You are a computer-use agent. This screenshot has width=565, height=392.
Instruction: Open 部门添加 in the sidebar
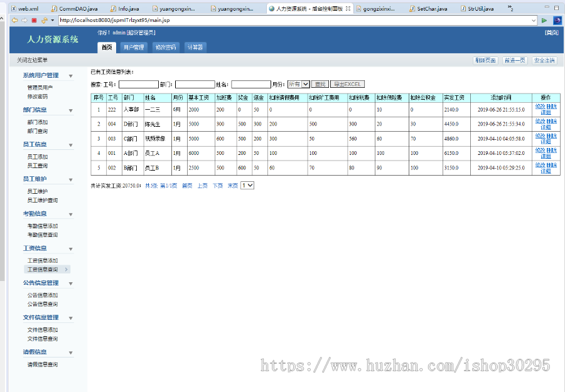click(x=38, y=122)
